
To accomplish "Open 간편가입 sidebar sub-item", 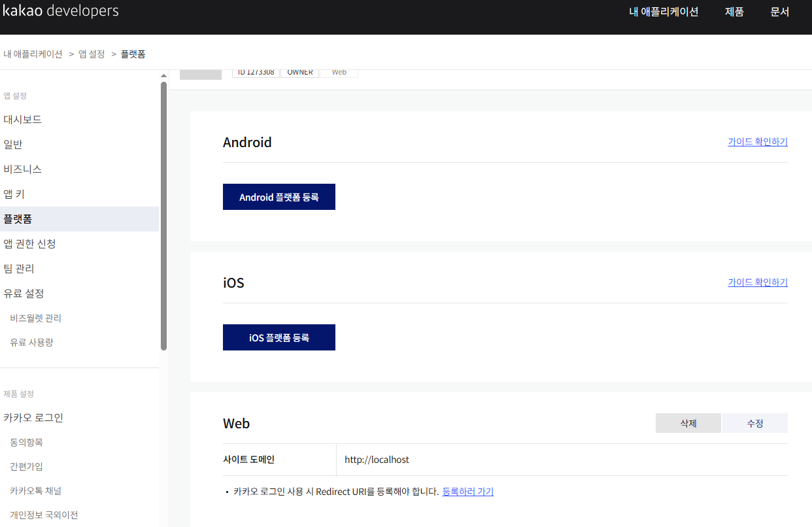I will point(26,466).
